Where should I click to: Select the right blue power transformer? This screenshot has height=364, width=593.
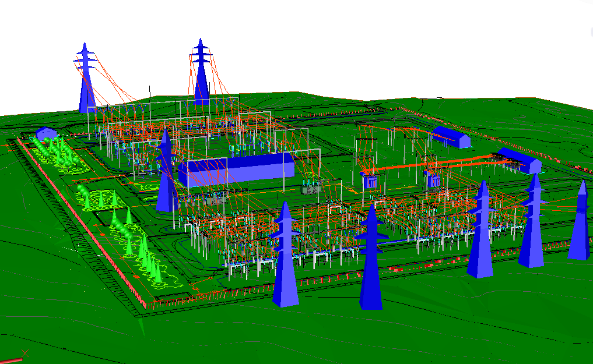pos(433,179)
